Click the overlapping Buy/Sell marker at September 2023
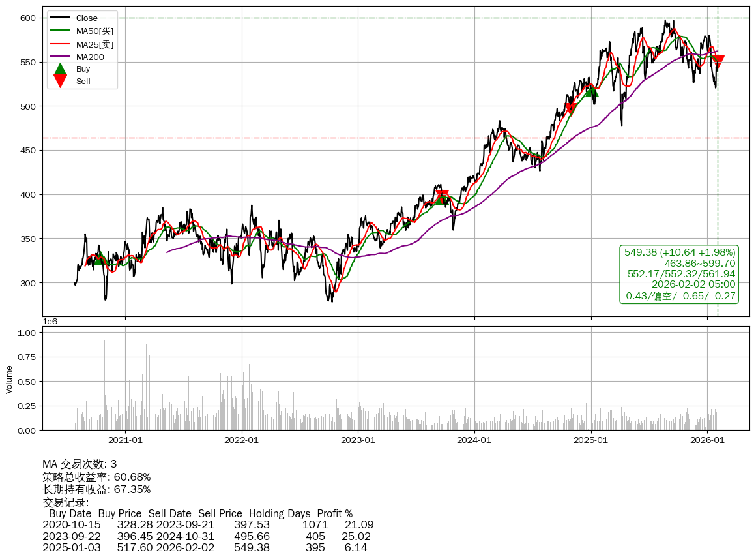The width and height of the screenshot is (756, 559). point(443,197)
